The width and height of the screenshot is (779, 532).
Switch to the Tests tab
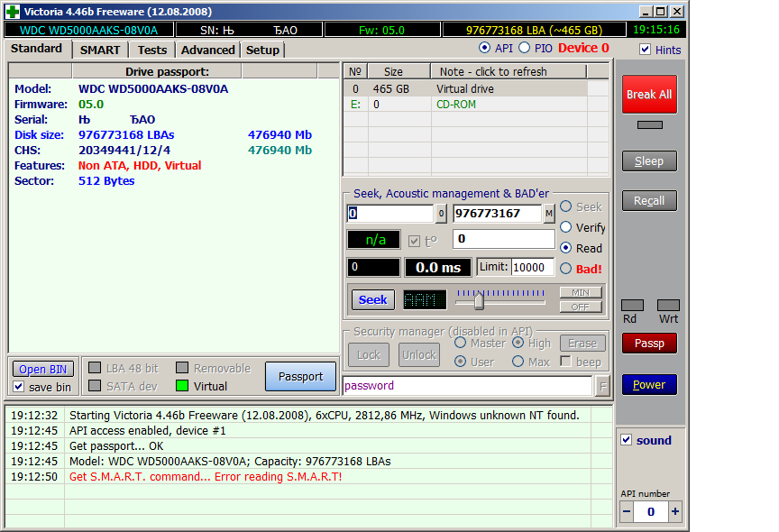click(152, 50)
